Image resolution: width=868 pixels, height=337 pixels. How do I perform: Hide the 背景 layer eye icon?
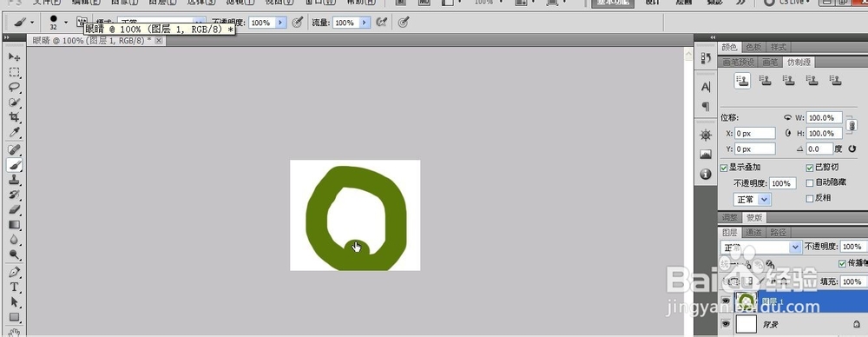726,324
